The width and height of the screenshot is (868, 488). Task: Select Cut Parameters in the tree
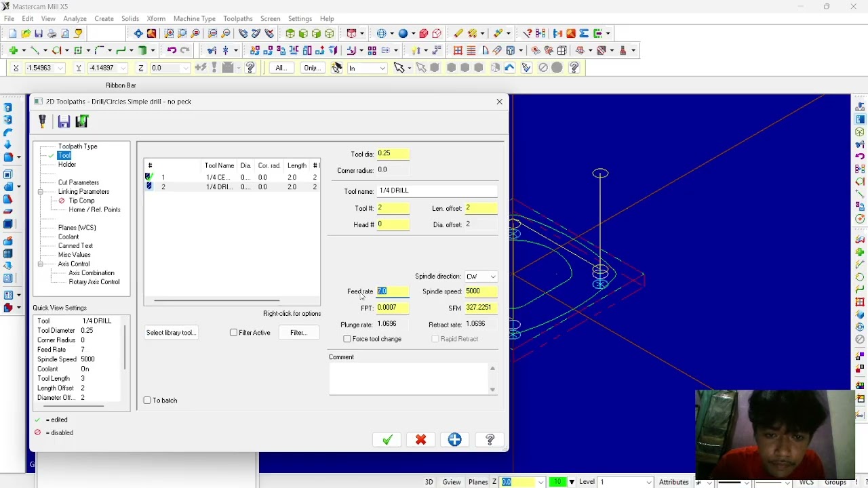click(x=79, y=182)
